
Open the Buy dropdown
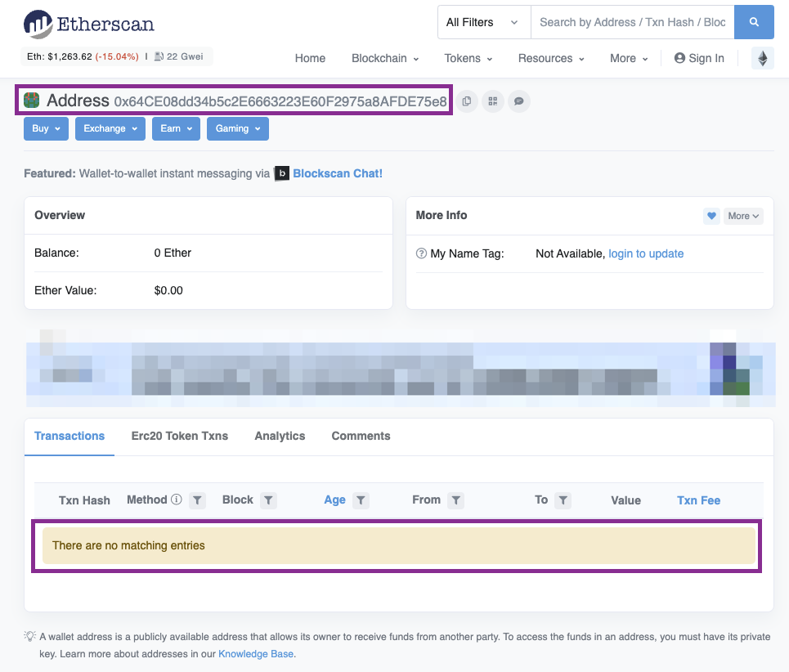coord(46,129)
